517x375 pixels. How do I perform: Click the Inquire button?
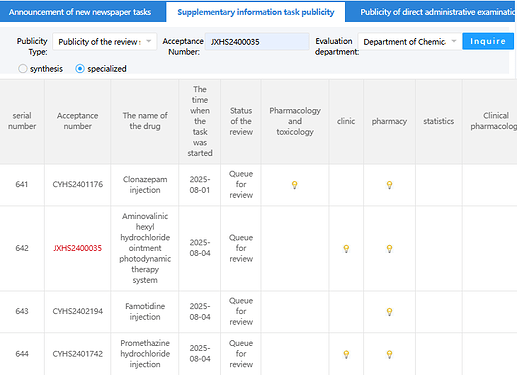coord(488,41)
